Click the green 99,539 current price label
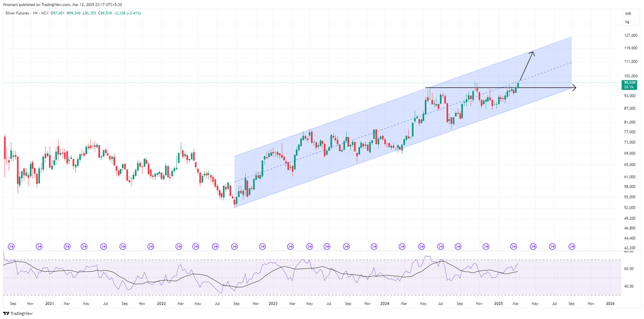 click(629, 85)
